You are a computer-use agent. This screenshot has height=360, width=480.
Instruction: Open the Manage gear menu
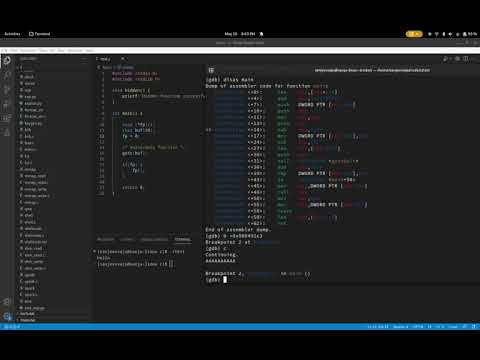[x=7, y=316]
